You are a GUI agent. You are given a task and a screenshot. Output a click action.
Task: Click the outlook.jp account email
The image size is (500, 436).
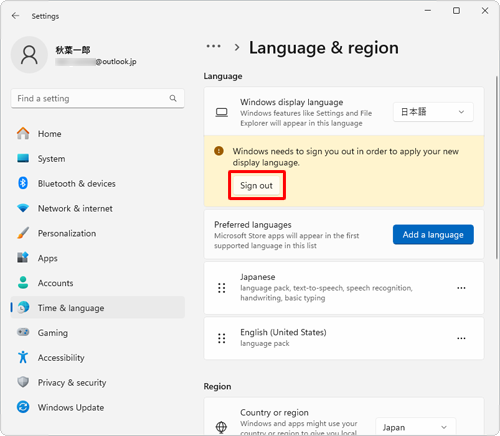click(x=96, y=62)
